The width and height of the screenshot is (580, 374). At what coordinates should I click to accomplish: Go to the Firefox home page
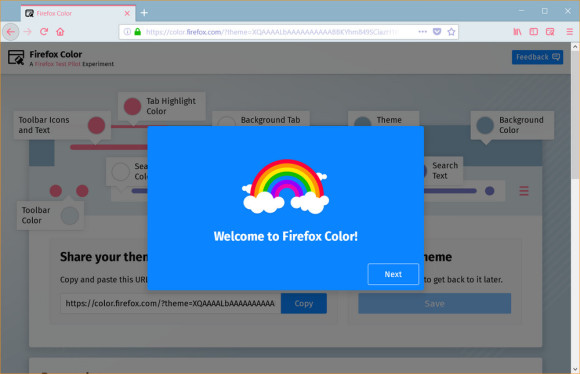pos(60,32)
